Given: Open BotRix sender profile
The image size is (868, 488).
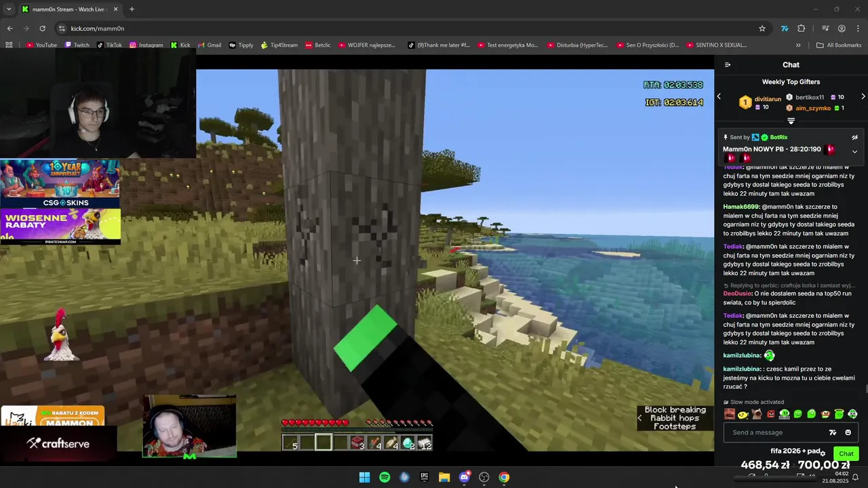Looking at the screenshot, I should (x=778, y=138).
